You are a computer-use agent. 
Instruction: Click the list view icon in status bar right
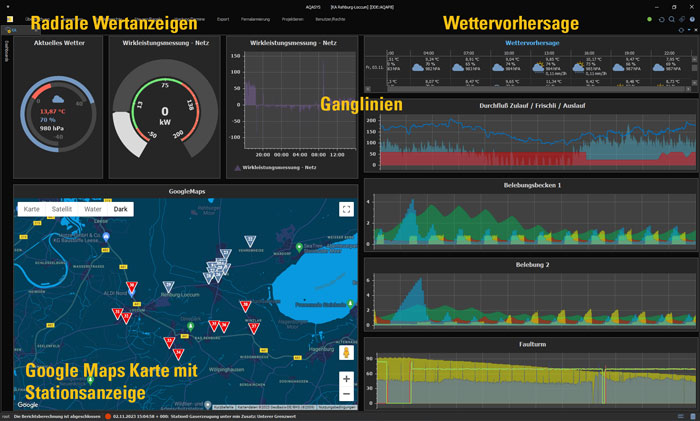681,417
